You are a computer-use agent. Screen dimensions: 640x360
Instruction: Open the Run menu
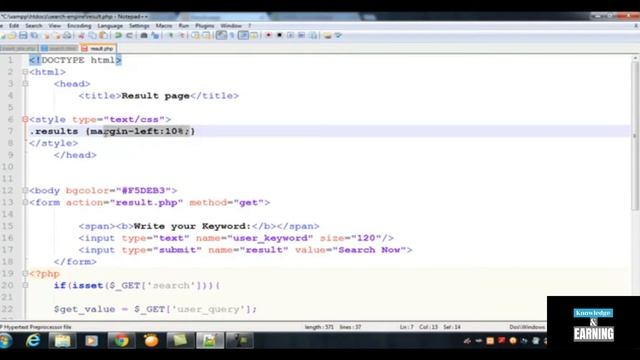click(x=184, y=26)
